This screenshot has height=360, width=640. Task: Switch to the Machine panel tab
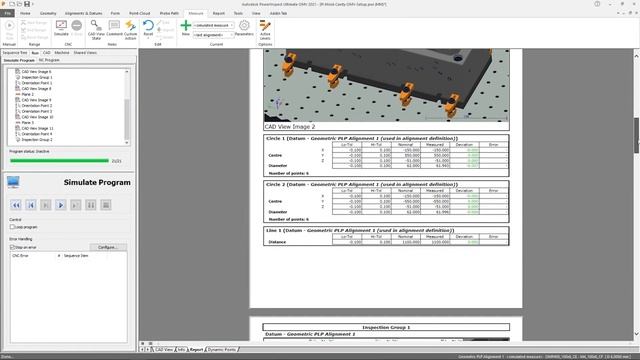click(x=62, y=53)
